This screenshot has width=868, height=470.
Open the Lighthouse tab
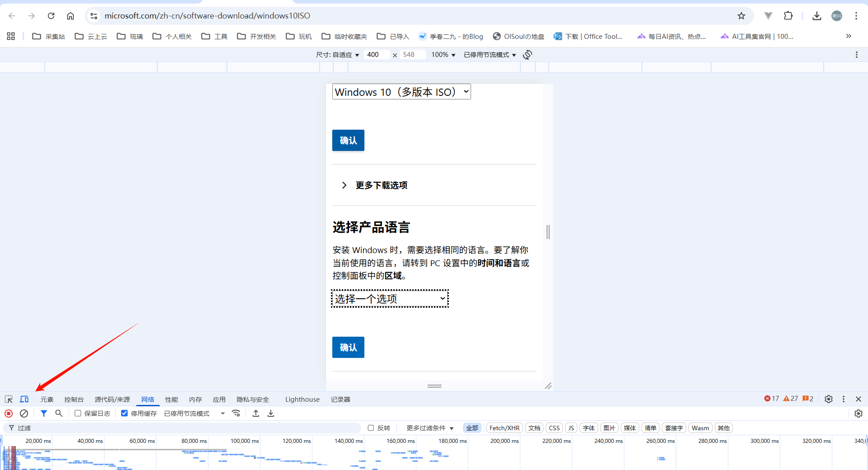click(302, 399)
